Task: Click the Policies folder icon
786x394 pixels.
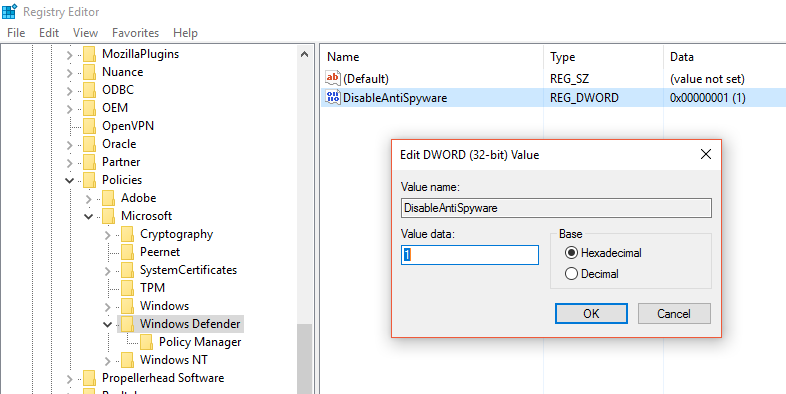Action: (x=89, y=180)
